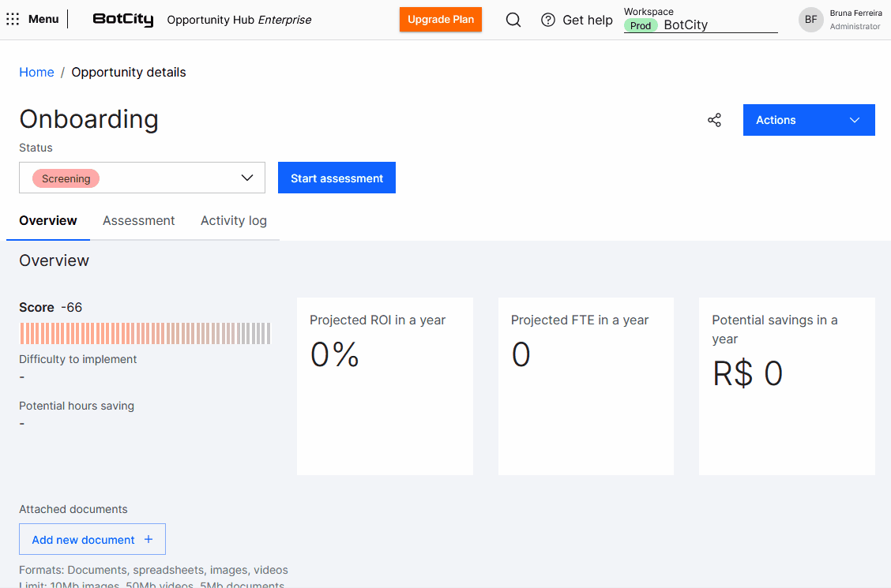
Task: Click plus icon on Add new document
Action: coord(148,540)
